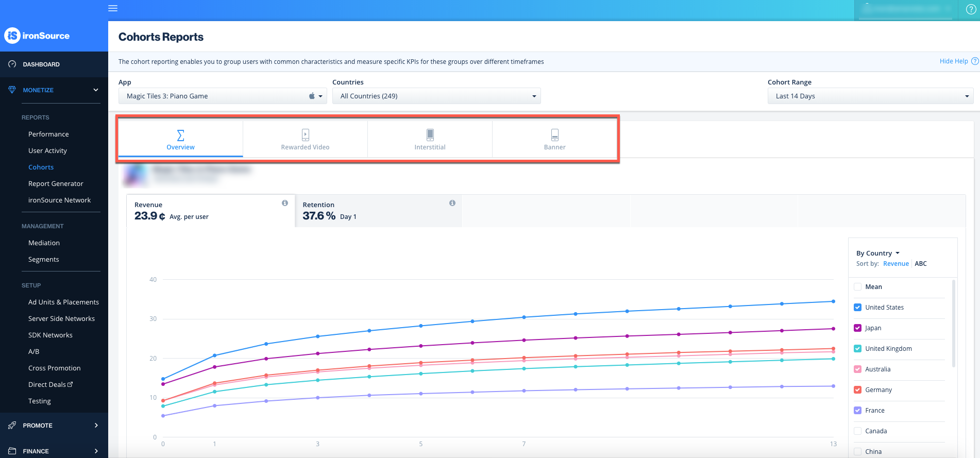
Task: Open the Cohort Range dropdown
Action: [x=870, y=96]
